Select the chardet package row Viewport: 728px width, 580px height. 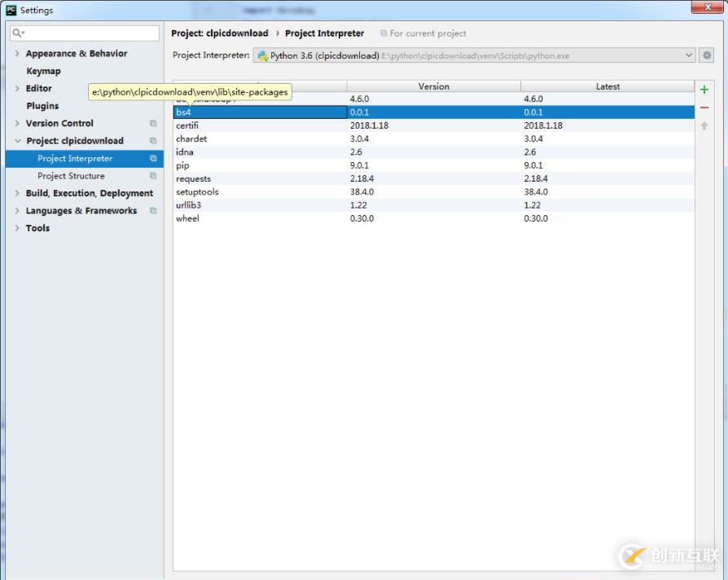tap(434, 138)
